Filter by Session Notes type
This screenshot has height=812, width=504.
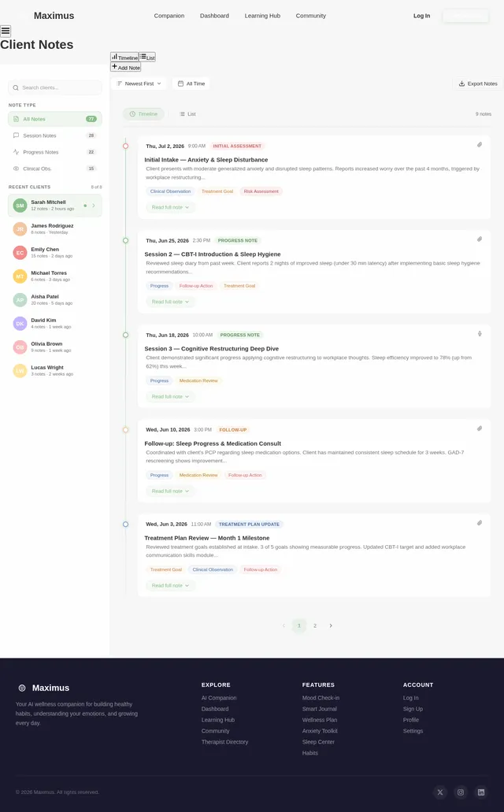click(55, 135)
